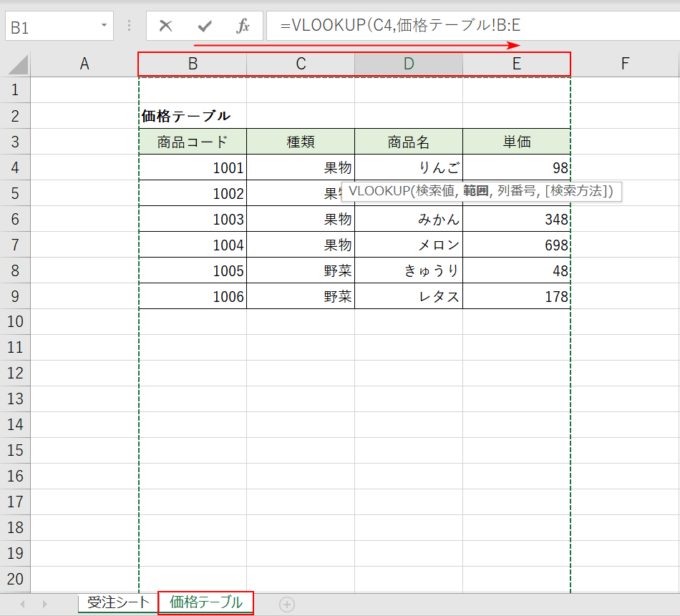Screen dimensions: 680x616
Task: Select the 果物 cell in row 4
Action: 301,167
